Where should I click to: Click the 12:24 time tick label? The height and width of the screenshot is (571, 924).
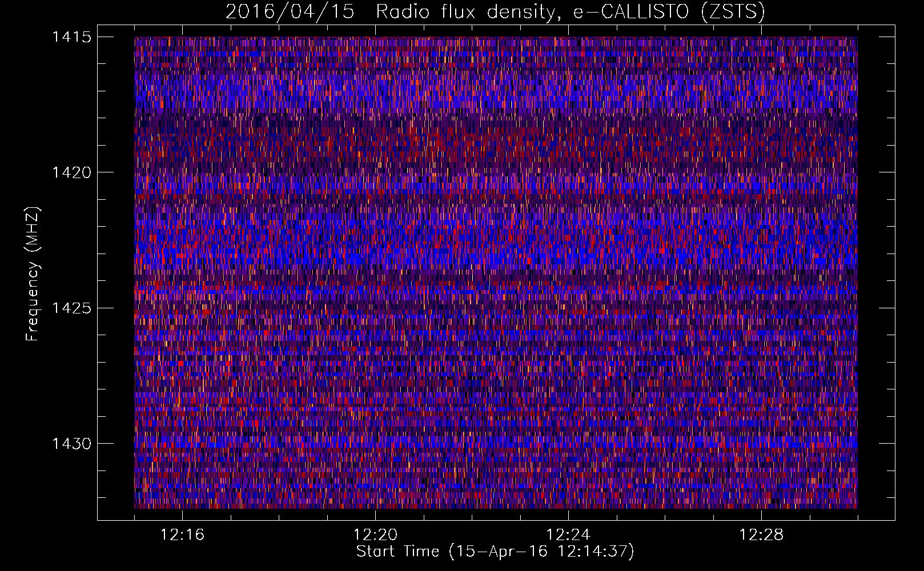(x=568, y=535)
